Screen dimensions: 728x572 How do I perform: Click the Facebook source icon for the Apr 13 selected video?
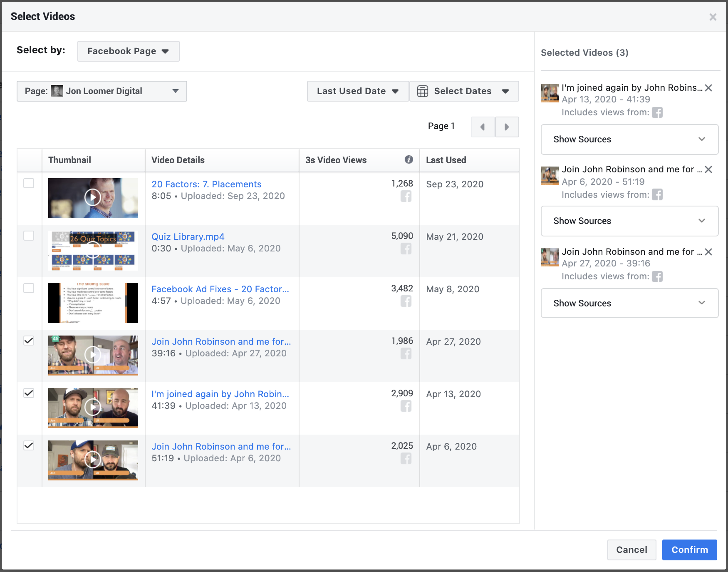tap(658, 112)
